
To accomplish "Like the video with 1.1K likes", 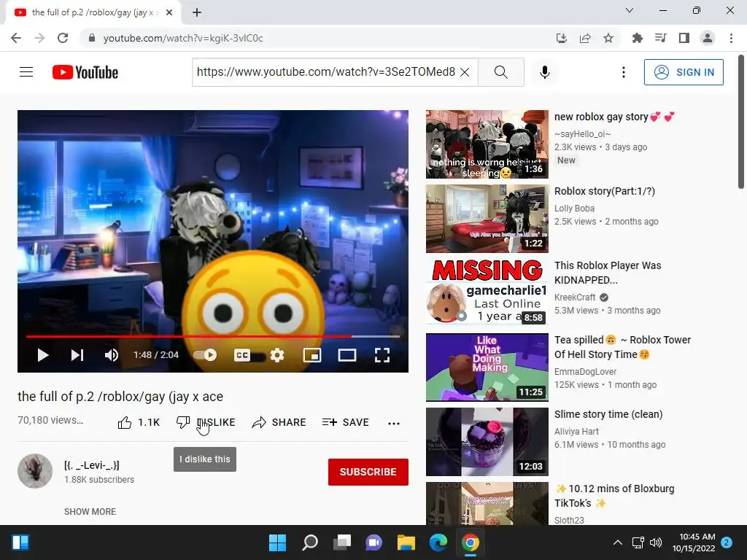I will [139, 422].
